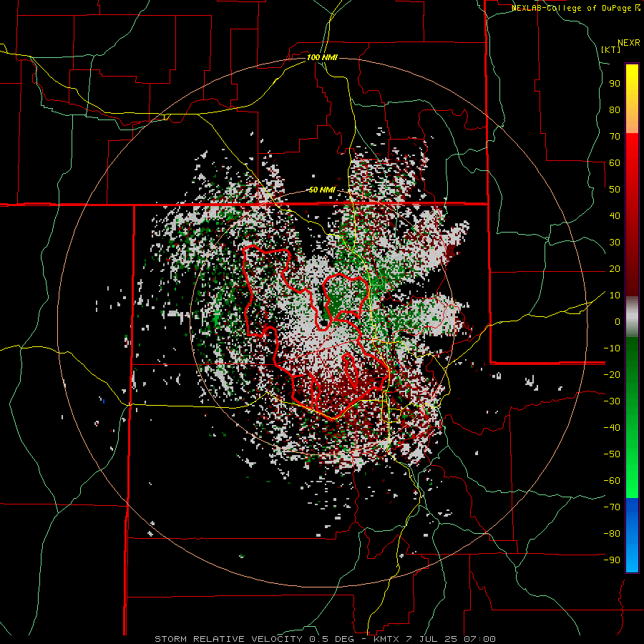Screen dimensions: 644x644
Task: Select the 70 value on velocity scale
Action: (615, 137)
